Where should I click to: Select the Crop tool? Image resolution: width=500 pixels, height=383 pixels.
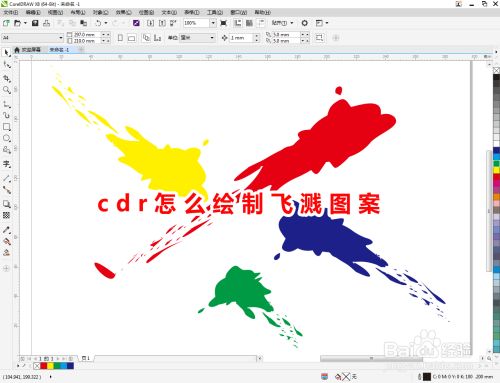(x=7, y=78)
